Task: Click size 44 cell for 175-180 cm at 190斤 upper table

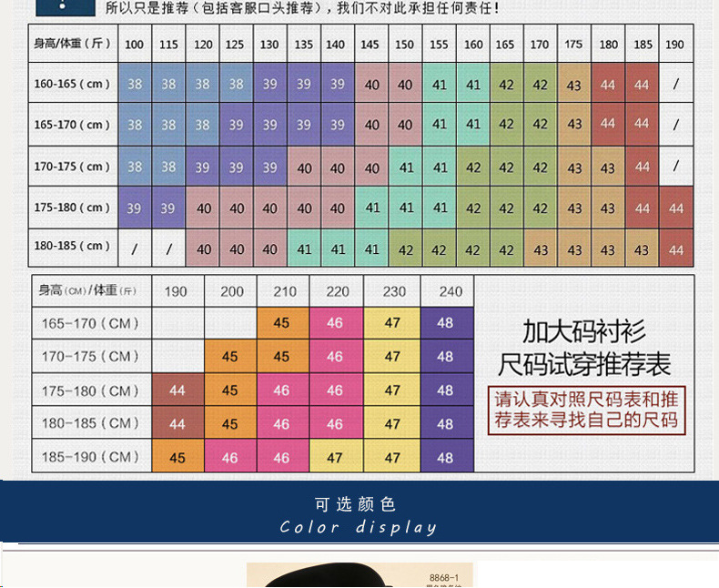Action: (x=676, y=208)
